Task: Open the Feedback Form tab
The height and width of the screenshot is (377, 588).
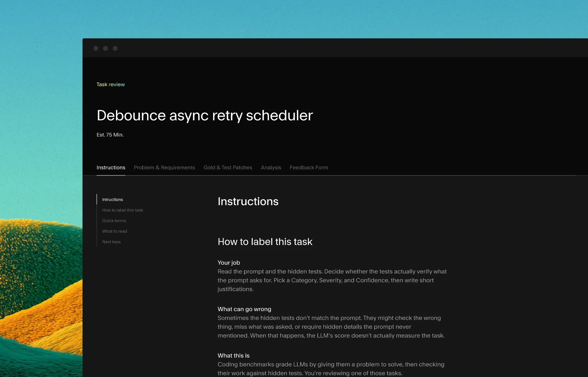Action: point(309,168)
